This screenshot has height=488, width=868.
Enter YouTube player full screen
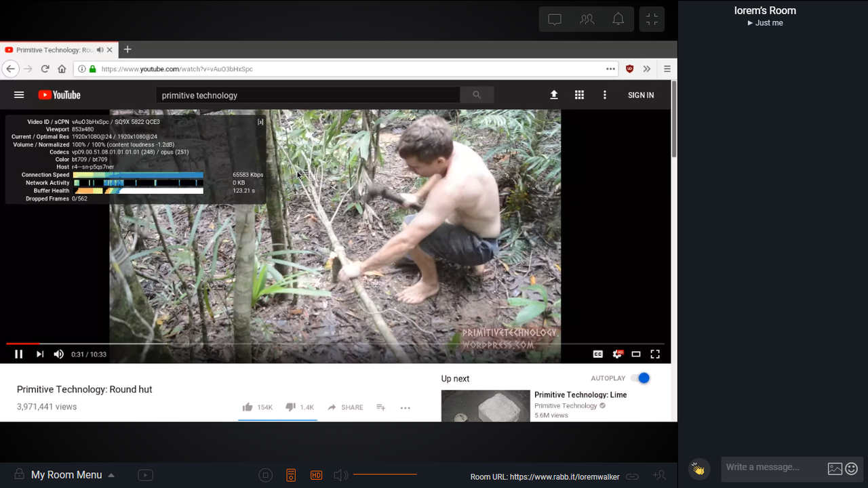pyautogui.click(x=655, y=354)
